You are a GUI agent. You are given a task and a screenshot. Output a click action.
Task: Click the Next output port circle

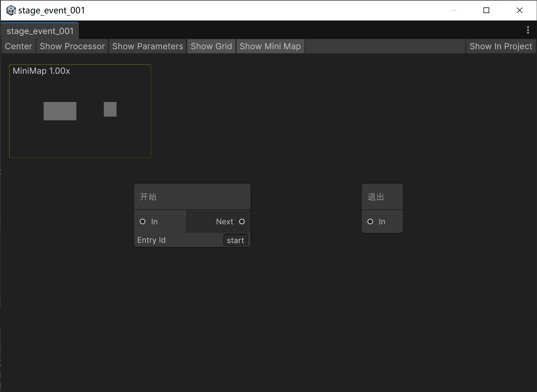click(x=242, y=221)
